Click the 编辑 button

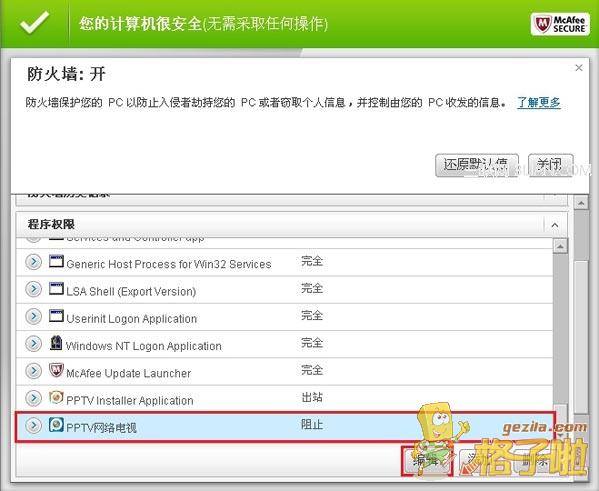427,461
